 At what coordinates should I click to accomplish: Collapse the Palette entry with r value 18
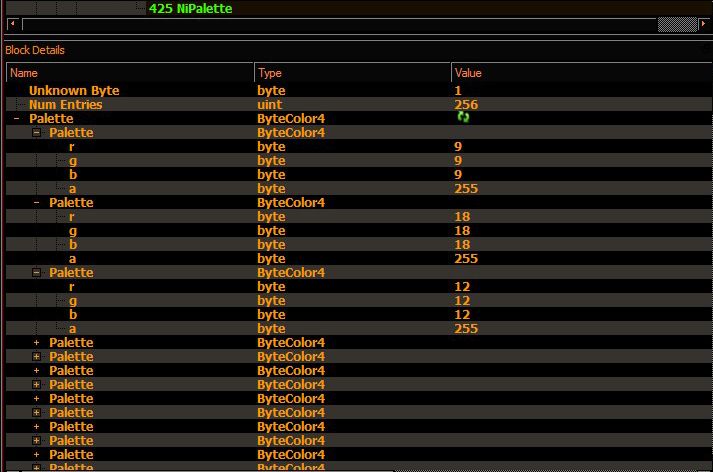pyautogui.click(x=37, y=203)
